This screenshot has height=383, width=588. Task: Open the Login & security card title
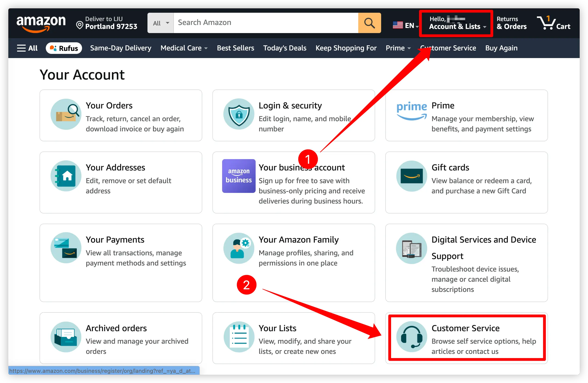290,105
